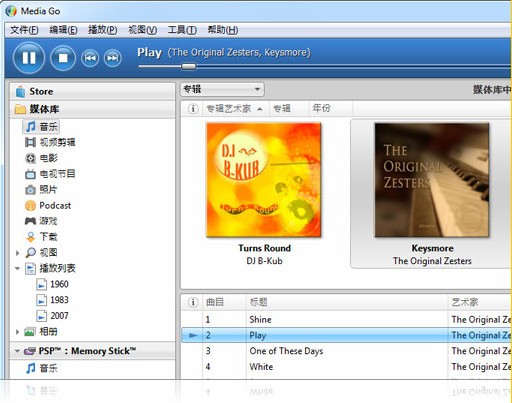Screen dimensions: 512x403
Task: Sort tracks by 曲目 column
Action: pos(224,302)
